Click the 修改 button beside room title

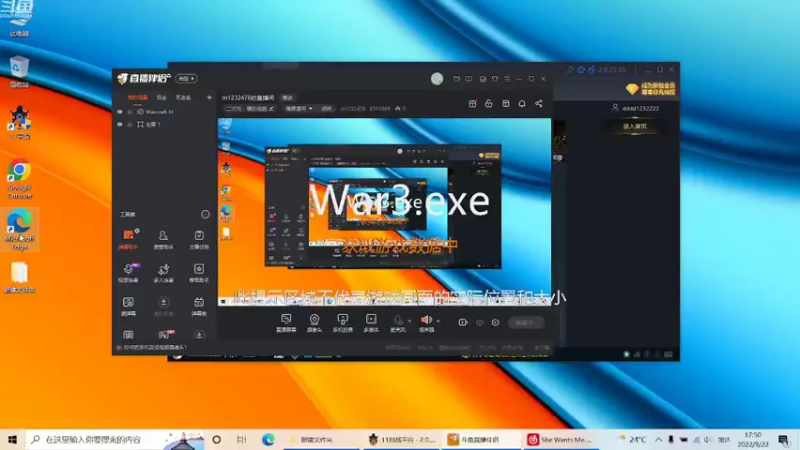(288, 97)
